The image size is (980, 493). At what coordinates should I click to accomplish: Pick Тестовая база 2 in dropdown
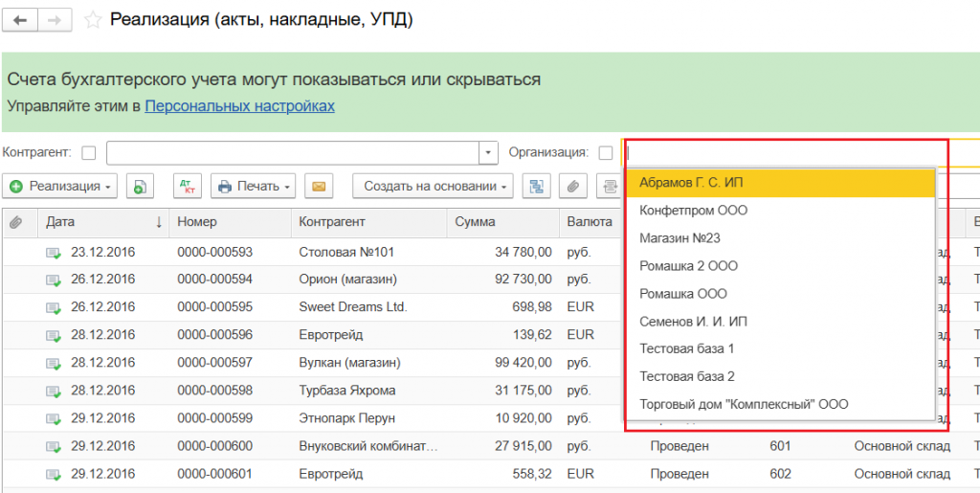(x=781, y=377)
